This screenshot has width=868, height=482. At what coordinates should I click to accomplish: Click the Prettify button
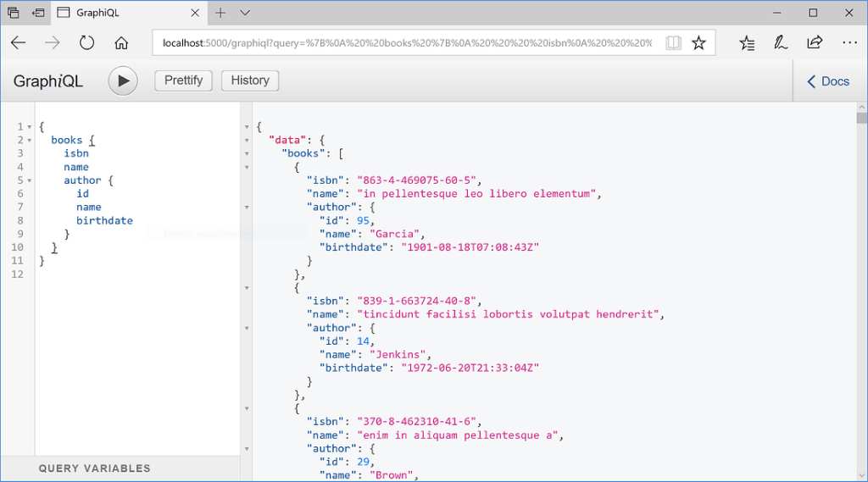click(x=183, y=80)
